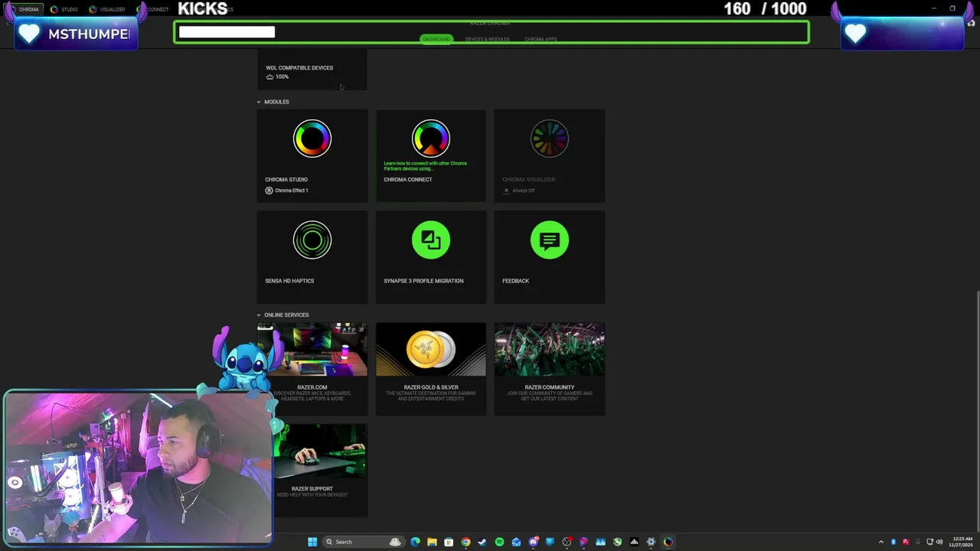Launch Synapse 3 Profile Migration icon
Screen dimensions: 980x551
pos(431,240)
